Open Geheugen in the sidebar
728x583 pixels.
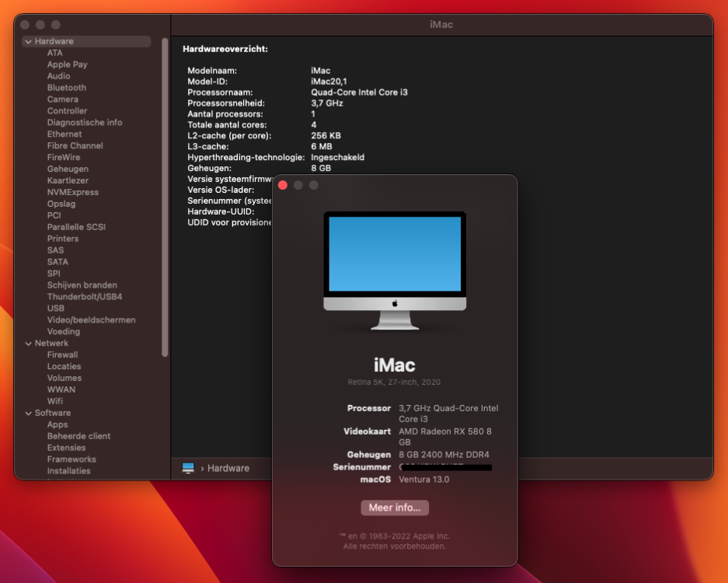pos(68,169)
